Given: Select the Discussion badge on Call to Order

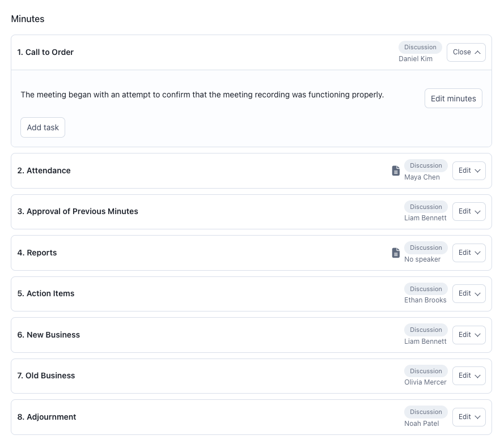Looking at the screenshot, I should point(420,47).
